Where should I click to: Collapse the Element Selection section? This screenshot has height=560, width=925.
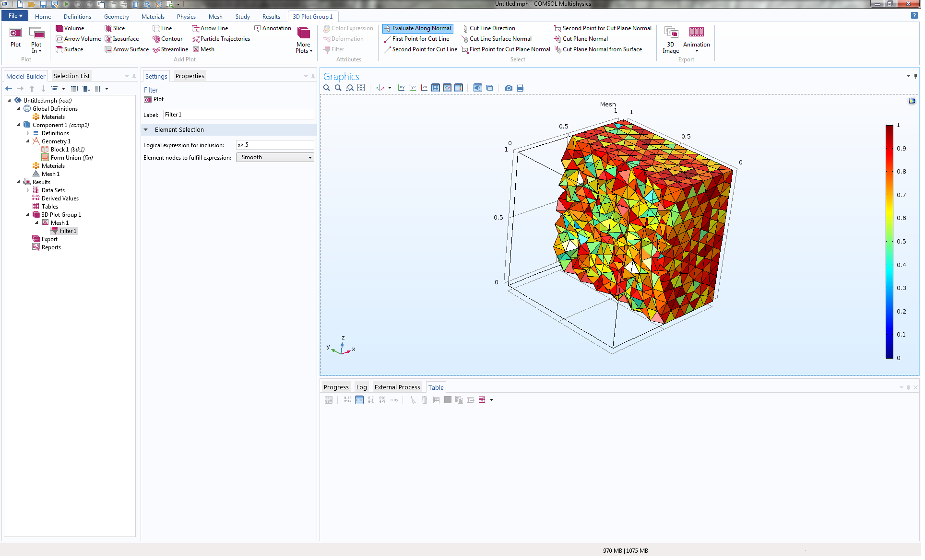pos(146,130)
